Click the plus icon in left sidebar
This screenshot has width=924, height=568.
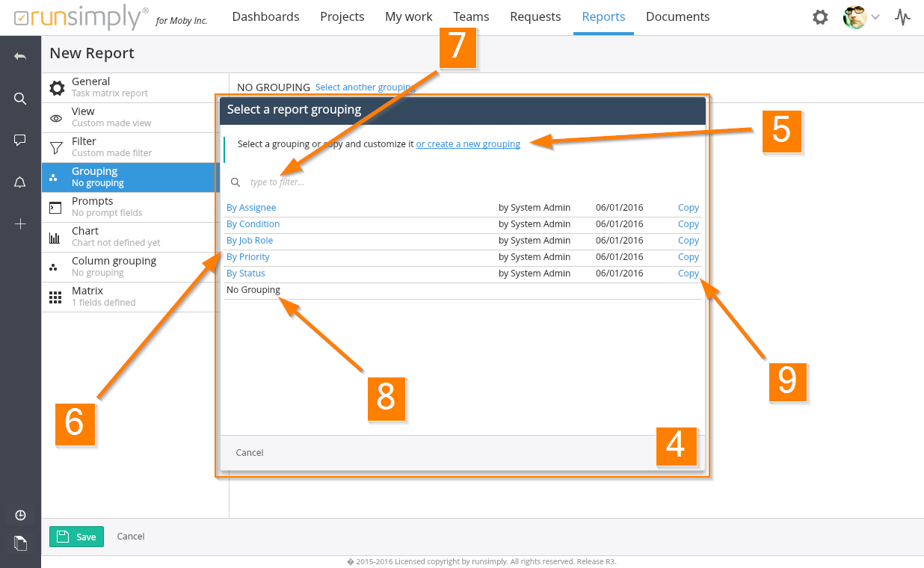(x=20, y=224)
